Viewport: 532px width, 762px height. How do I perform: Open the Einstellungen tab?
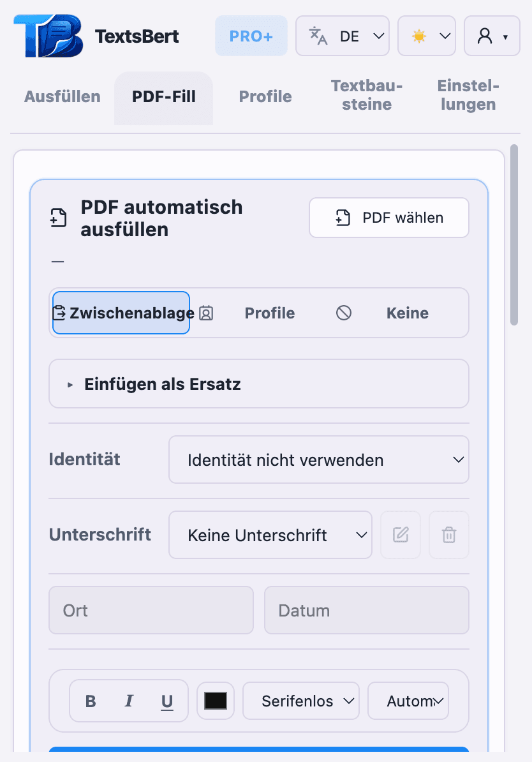tap(468, 96)
